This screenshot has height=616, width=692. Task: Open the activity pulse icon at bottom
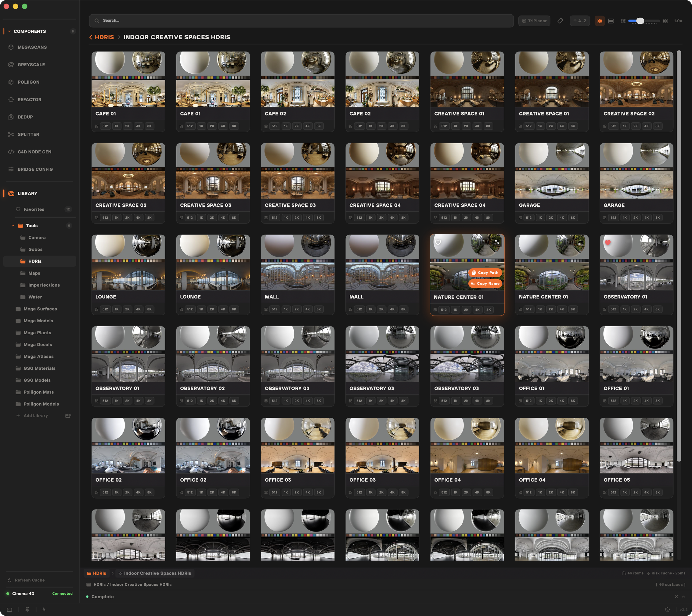pos(44,610)
